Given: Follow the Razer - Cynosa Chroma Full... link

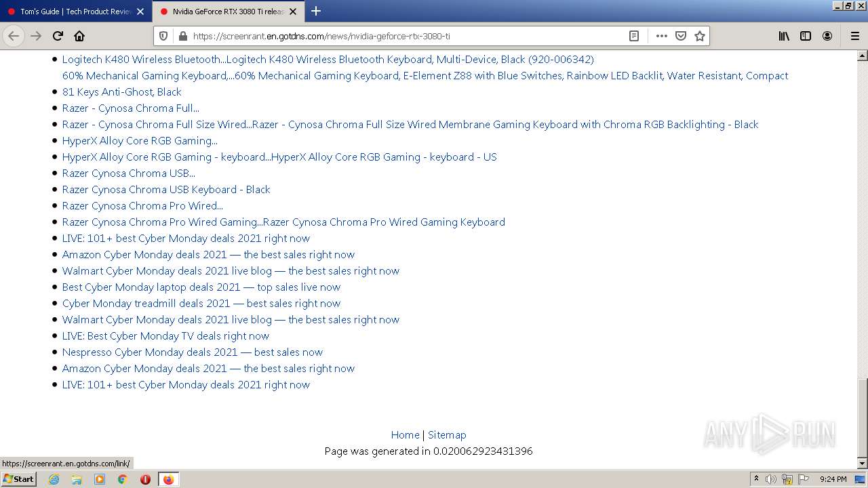Looking at the screenshot, I should [x=131, y=108].
